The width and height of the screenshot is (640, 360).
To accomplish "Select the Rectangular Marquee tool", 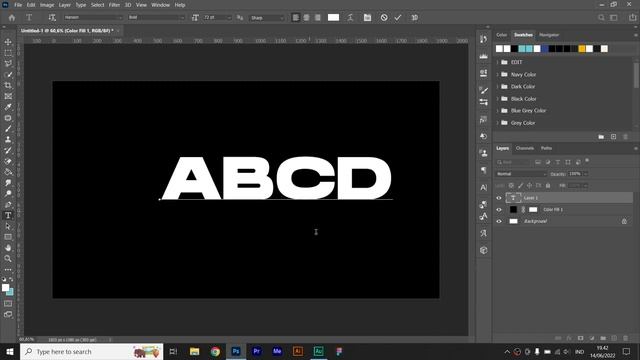I will click(8, 53).
